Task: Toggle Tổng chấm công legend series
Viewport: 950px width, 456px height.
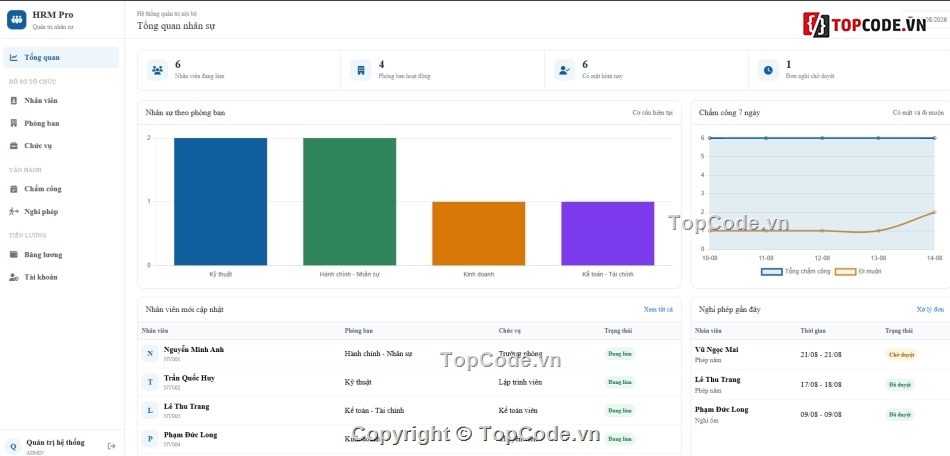Action: coord(796,271)
